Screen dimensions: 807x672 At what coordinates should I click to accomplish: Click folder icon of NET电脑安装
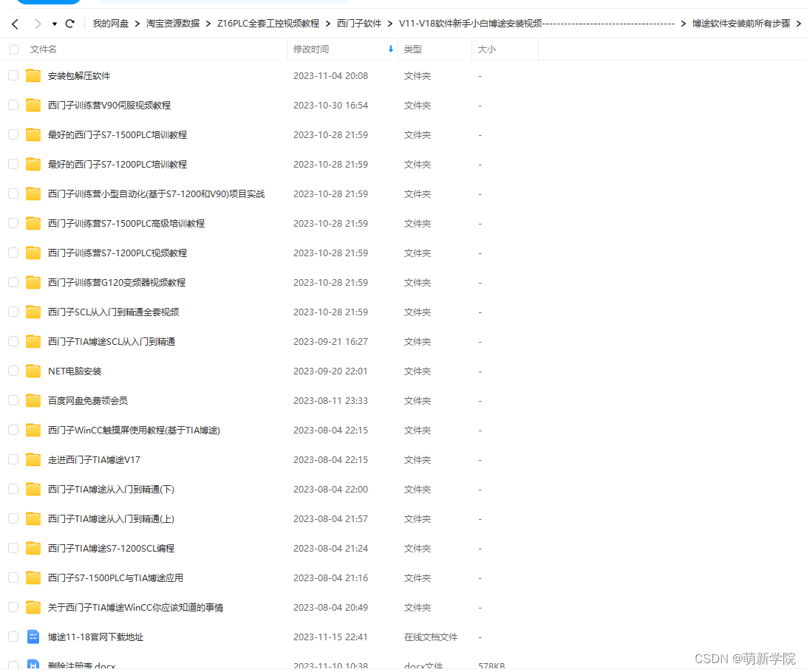(33, 371)
